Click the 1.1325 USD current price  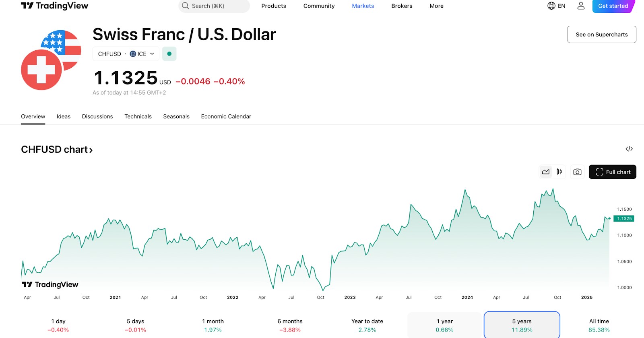[x=132, y=78]
